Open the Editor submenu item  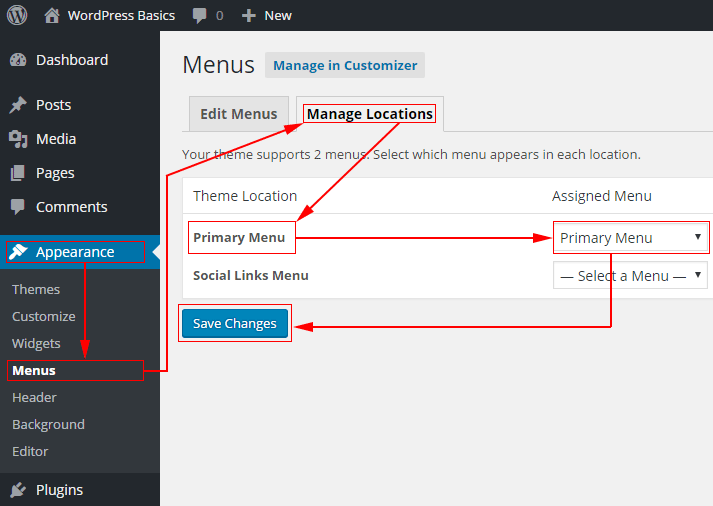click(30, 451)
